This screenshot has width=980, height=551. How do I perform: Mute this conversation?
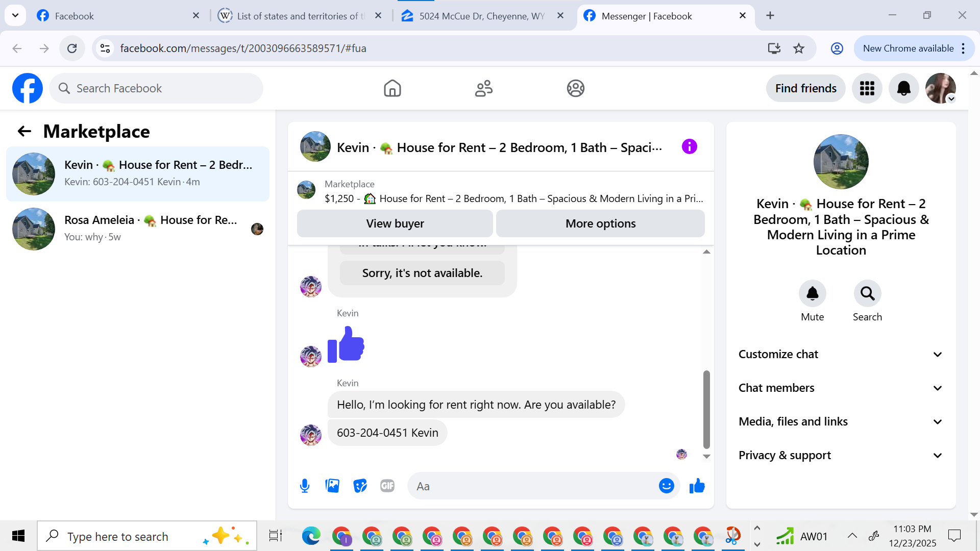pyautogui.click(x=812, y=294)
